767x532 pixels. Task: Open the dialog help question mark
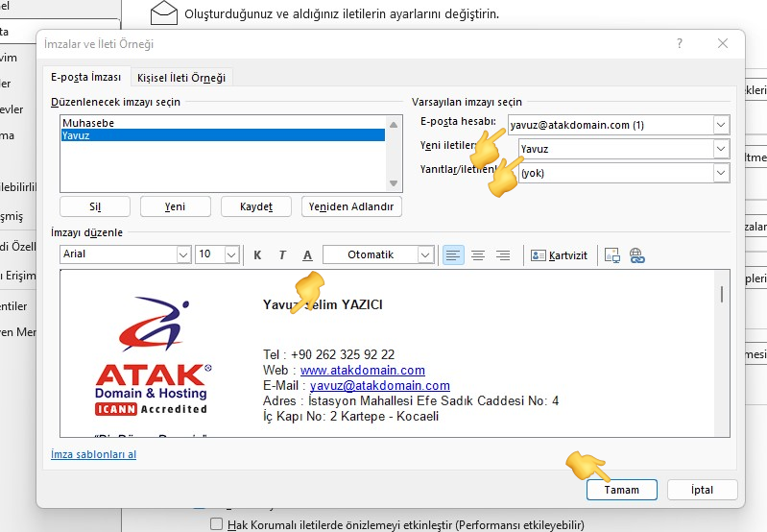[x=680, y=43]
